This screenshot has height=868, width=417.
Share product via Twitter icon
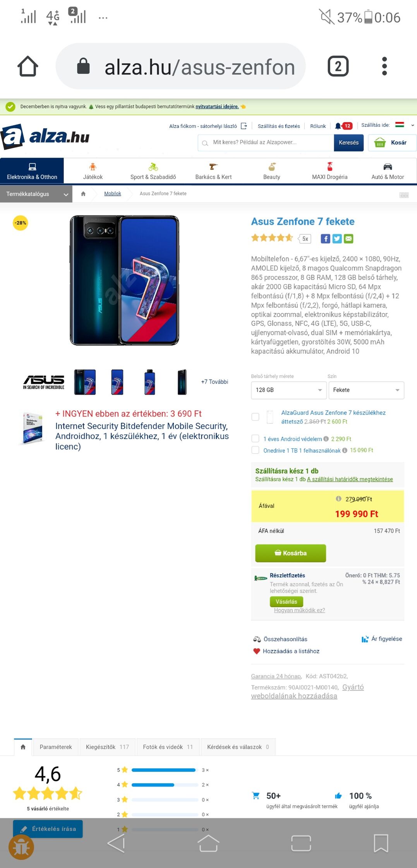tap(337, 239)
